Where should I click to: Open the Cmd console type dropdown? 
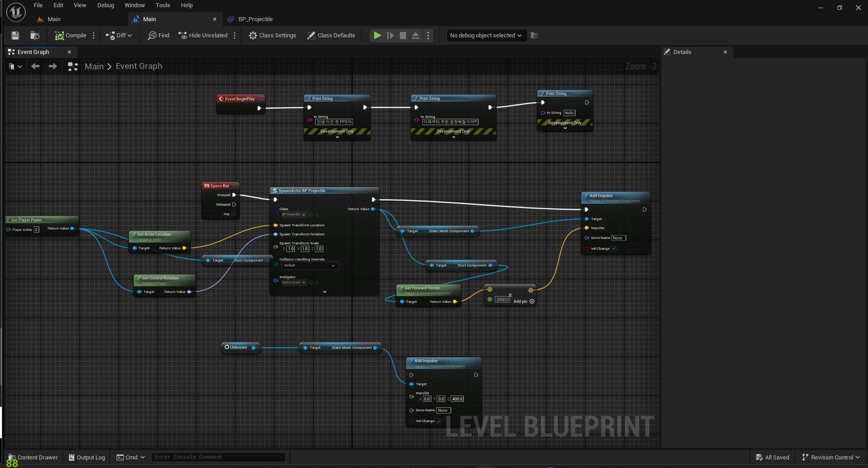[131, 457]
